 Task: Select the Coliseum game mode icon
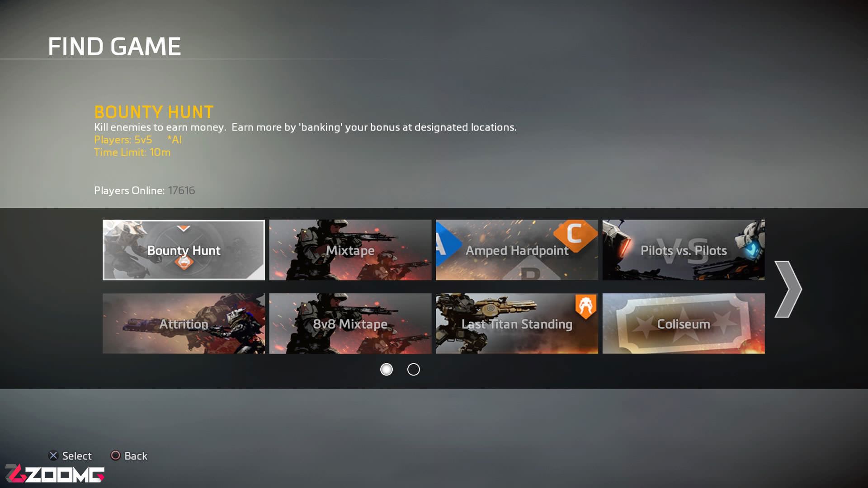click(x=683, y=323)
